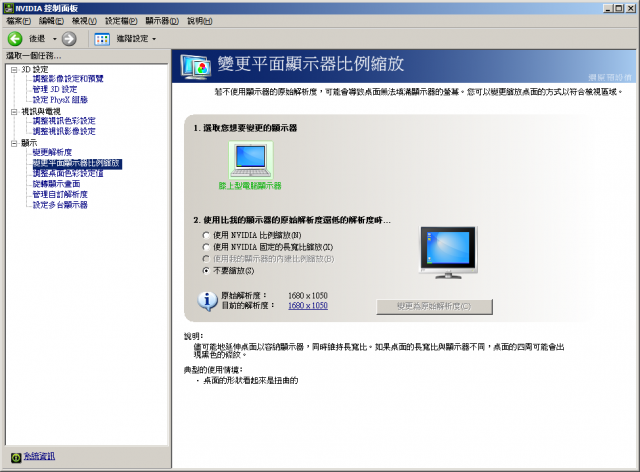Click the 還原預設值 link in header
This screenshot has height=472, width=640.
(x=610, y=77)
